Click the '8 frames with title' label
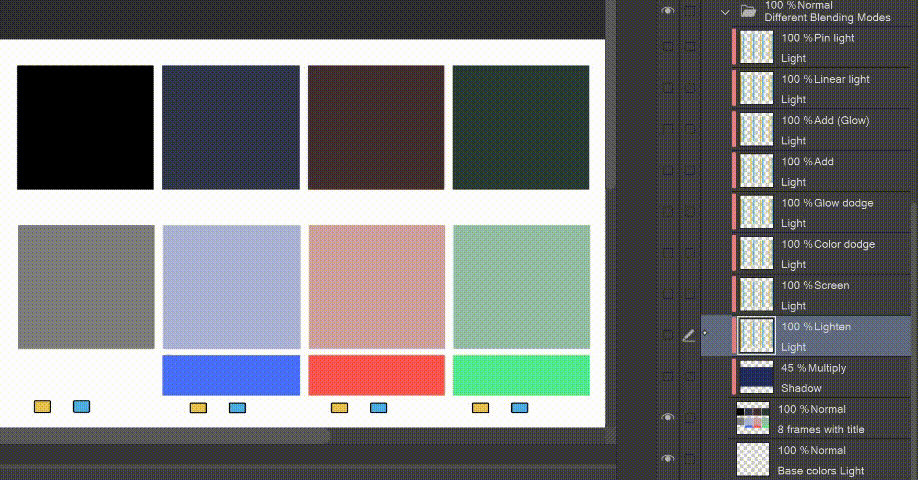918x480 pixels. click(821, 430)
